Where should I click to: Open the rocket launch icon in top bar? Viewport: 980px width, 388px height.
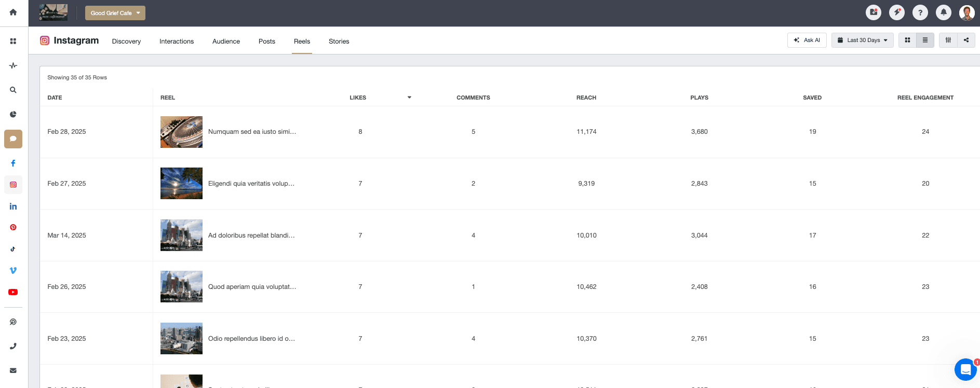click(x=897, y=12)
